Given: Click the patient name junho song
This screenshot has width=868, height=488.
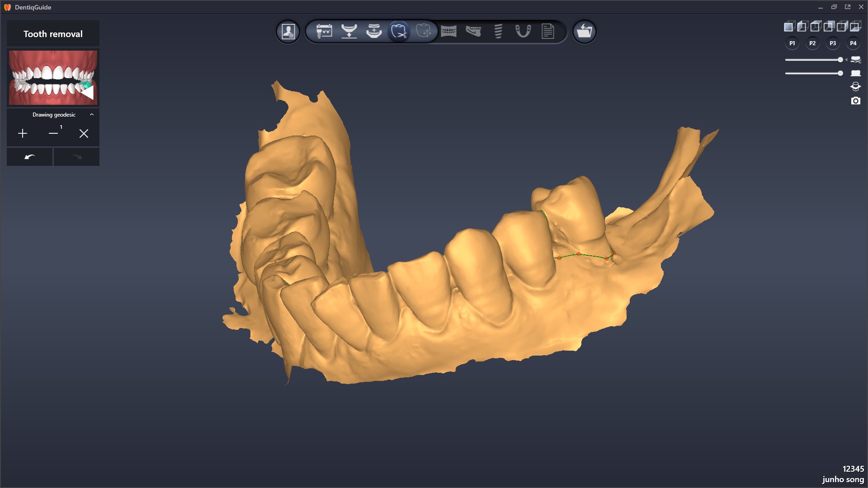Looking at the screenshot, I should point(843,479).
